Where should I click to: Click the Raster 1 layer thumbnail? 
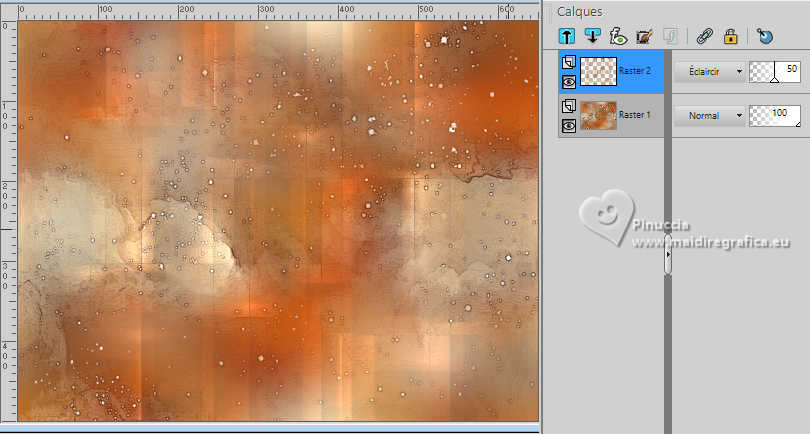coord(598,115)
